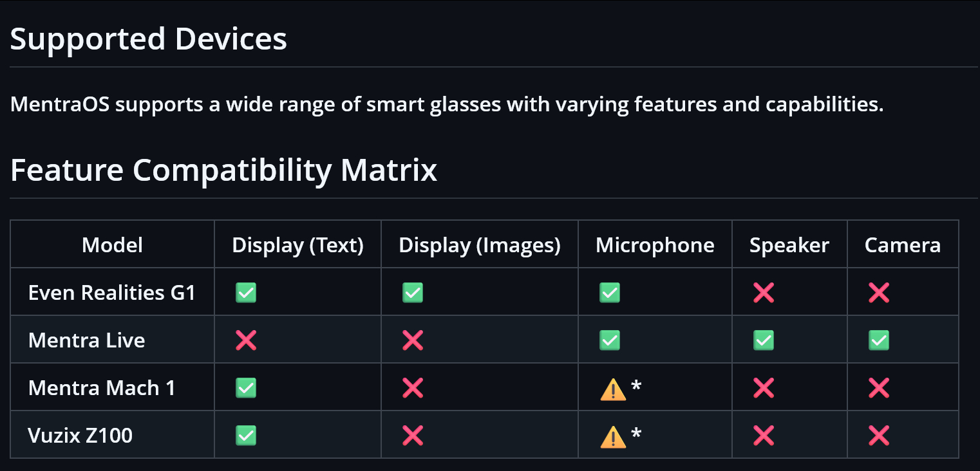Click Mentra Live speaker checkmark icon

pos(764,340)
